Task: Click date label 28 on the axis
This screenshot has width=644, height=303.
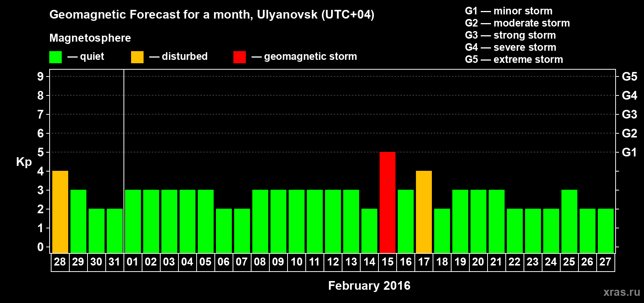Action: point(60,262)
